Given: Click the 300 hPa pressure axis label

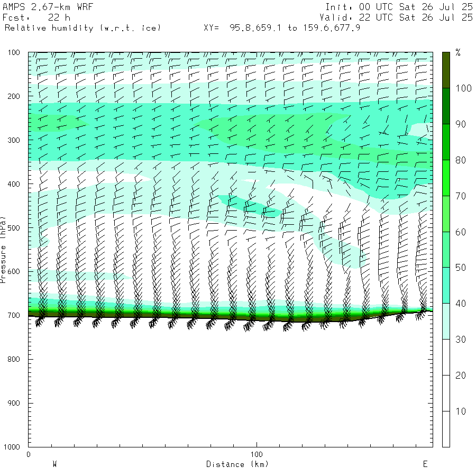Looking at the screenshot, I should click(14, 140).
